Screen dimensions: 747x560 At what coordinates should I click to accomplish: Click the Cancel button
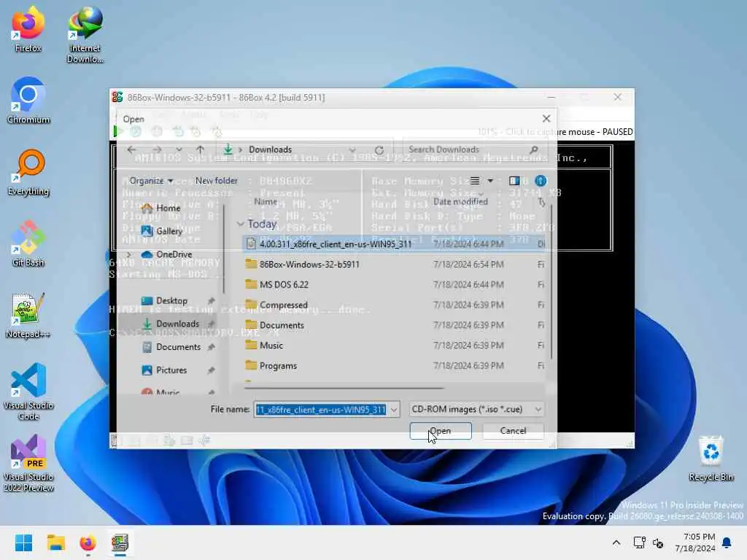pos(513,431)
